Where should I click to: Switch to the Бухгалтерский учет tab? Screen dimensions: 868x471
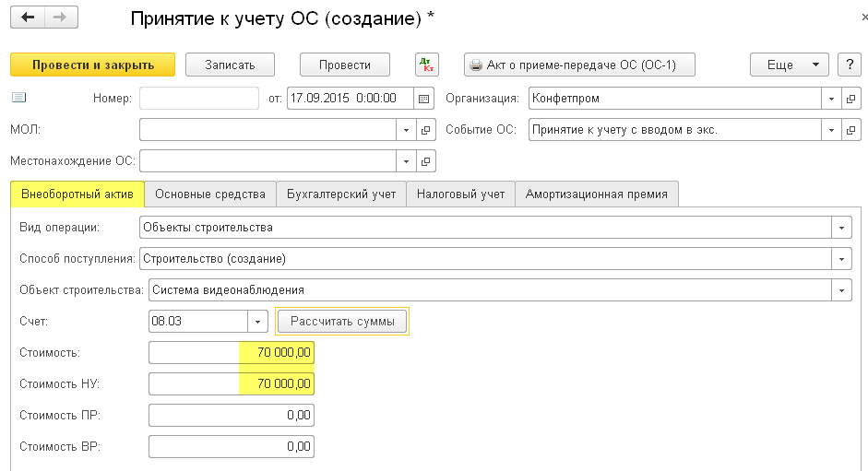click(341, 194)
